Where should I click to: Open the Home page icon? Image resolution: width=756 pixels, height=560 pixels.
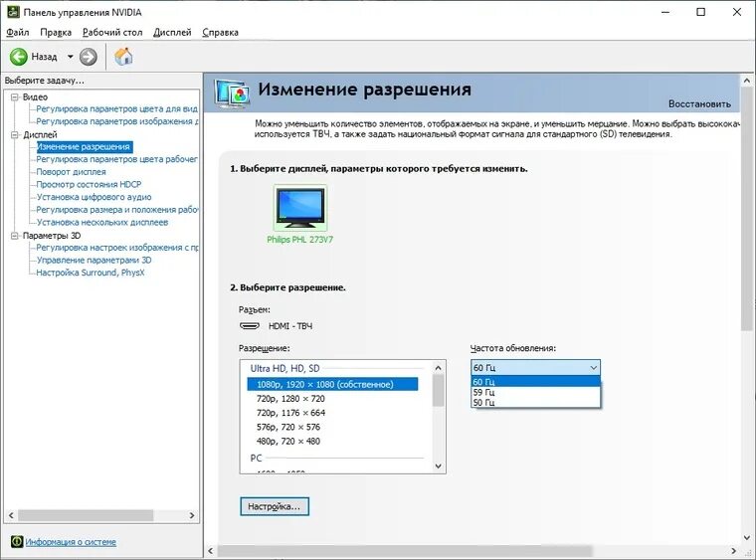click(123, 57)
